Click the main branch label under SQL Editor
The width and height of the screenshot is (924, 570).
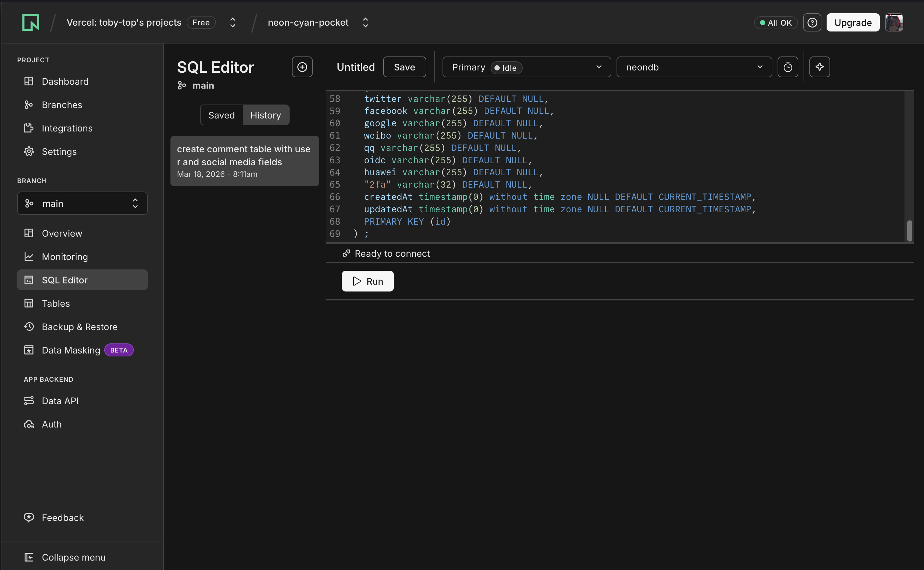(196, 86)
